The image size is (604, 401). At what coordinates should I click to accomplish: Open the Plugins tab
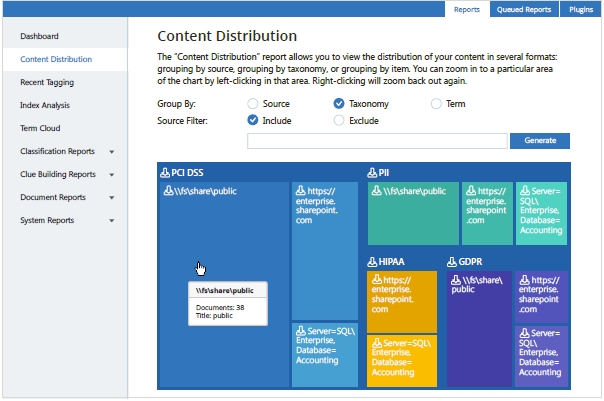(579, 9)
